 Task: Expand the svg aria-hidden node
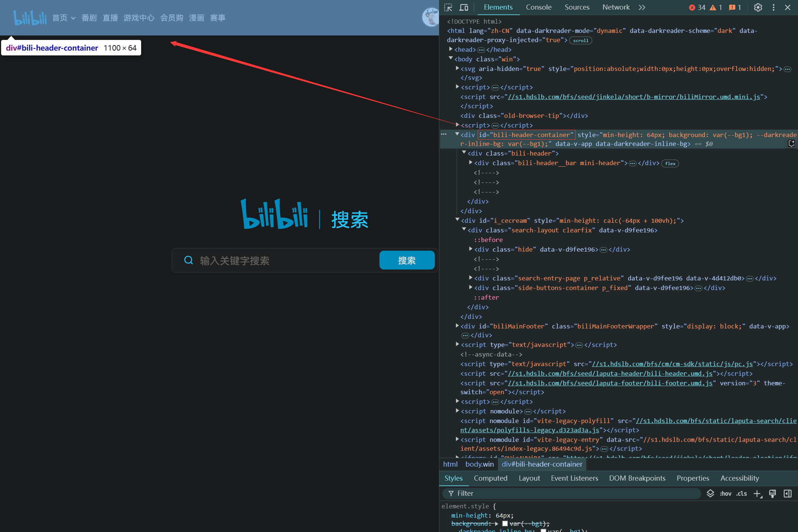[457, 68]
